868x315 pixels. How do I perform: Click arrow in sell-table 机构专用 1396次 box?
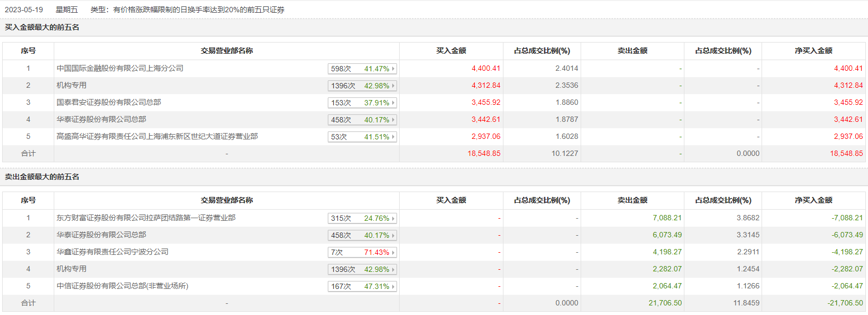click(x=393, y=269)
